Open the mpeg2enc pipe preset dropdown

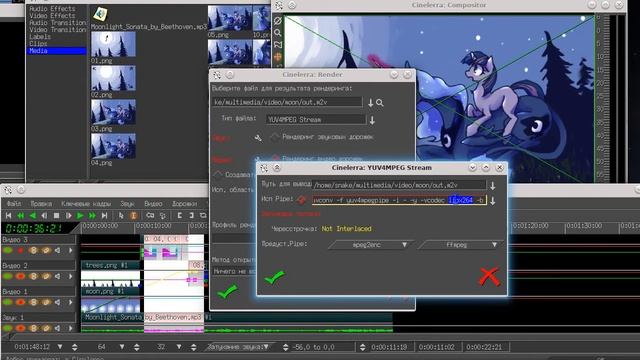pyautogui.click(x=371, y=245)
